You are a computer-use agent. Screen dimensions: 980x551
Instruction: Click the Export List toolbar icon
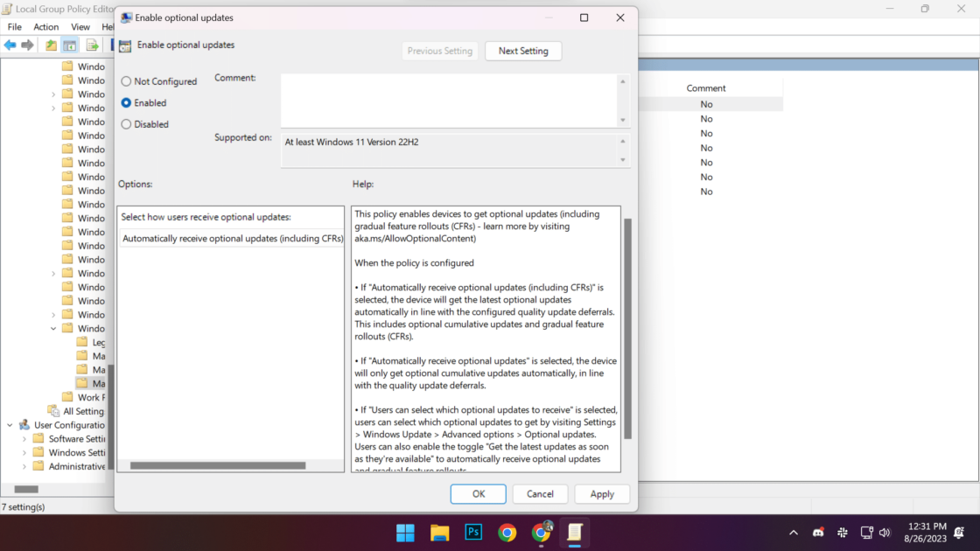pos(92,45)
